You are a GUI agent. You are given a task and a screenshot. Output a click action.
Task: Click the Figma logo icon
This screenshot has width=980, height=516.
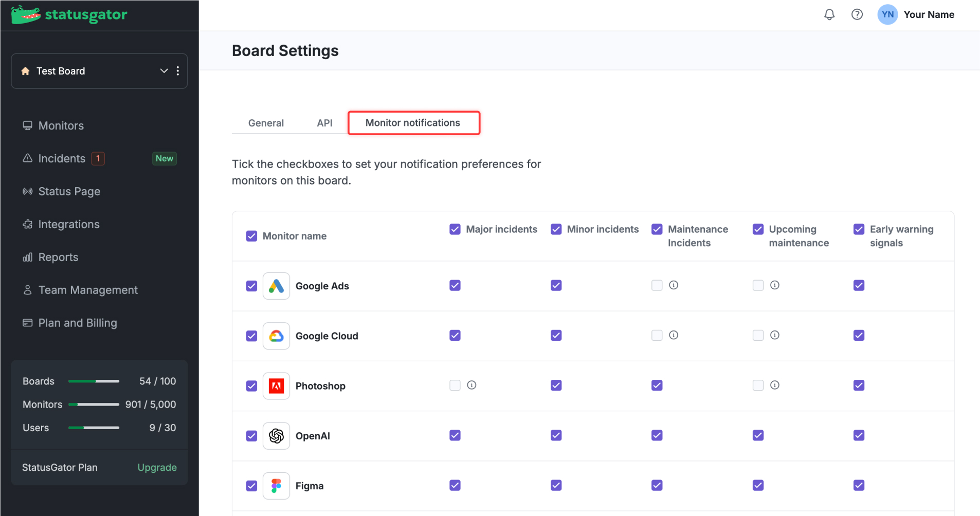(276, 486)
